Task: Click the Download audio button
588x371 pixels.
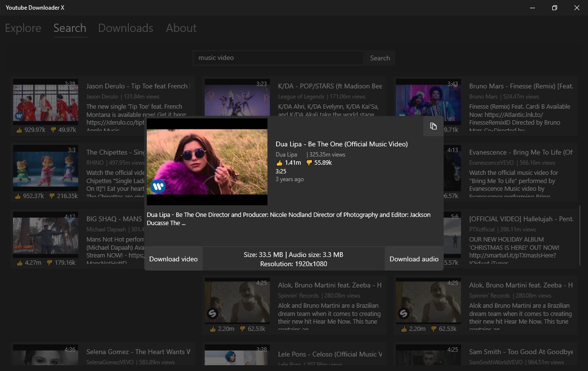Action: click(414, 259)
